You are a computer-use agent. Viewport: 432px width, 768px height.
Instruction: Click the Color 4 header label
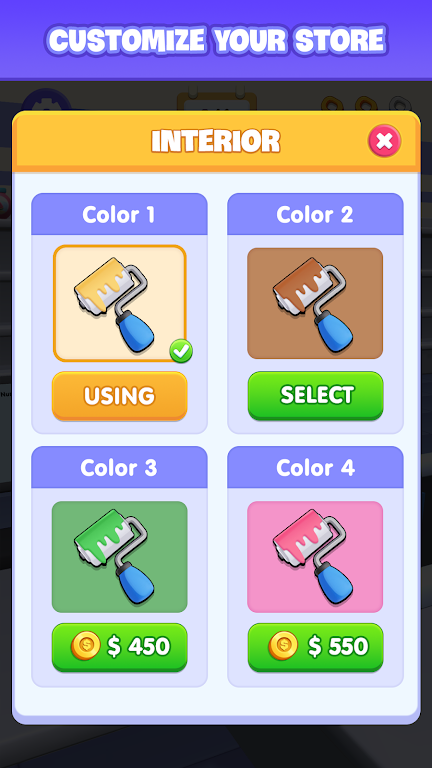pos(315,468)
